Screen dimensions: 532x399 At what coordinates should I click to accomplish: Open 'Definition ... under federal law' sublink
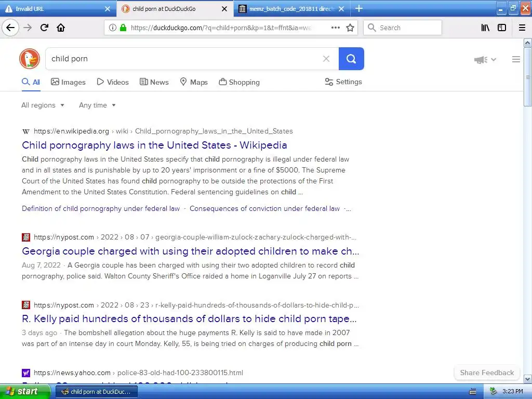(101, 209)
